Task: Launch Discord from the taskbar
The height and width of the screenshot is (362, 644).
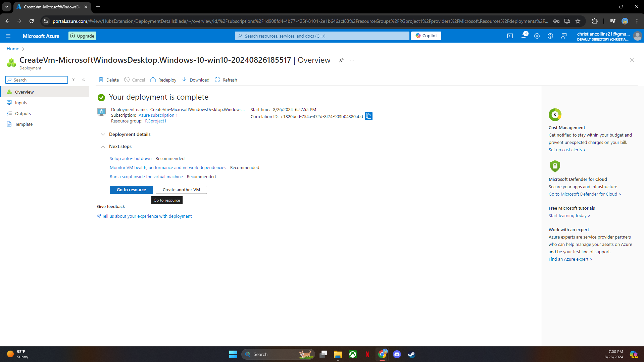Action: [397, 354]
